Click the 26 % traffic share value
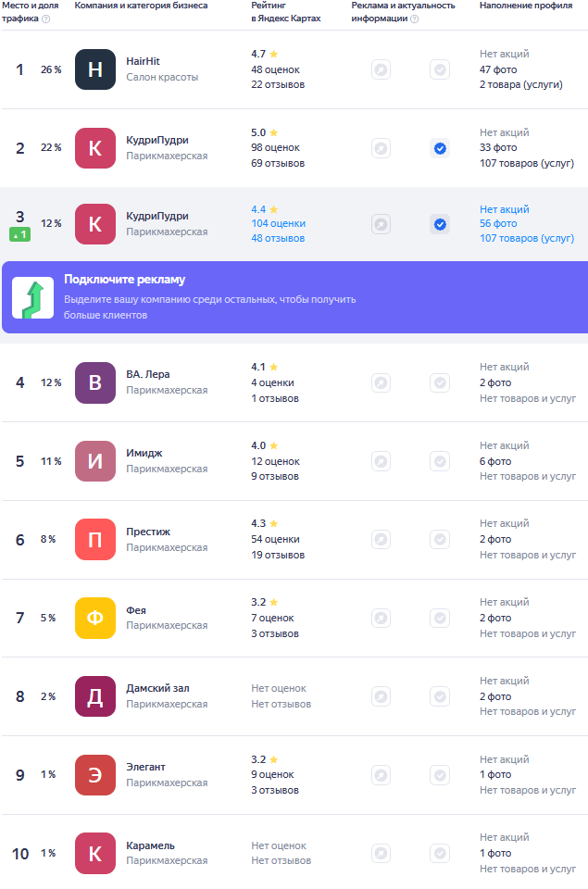The image size is (588, 889). pyautogui.click(x=51, y=69)
